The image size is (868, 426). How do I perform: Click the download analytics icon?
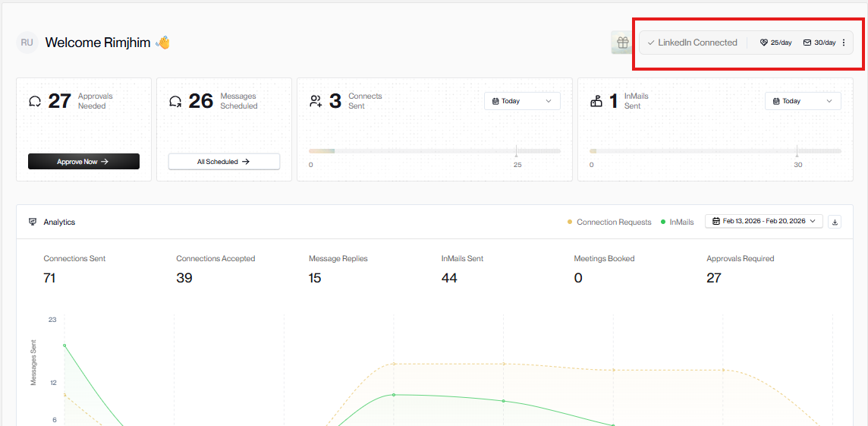coord(835,222)
